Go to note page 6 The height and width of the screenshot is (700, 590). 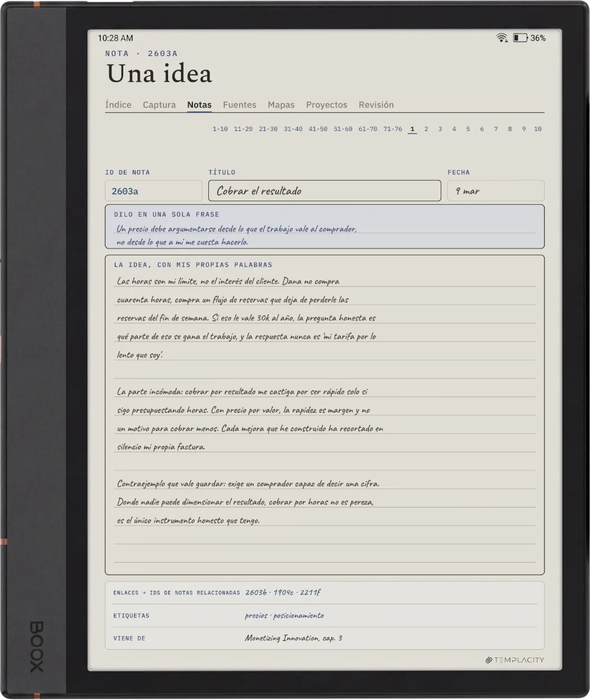click(x=482, y=129)
